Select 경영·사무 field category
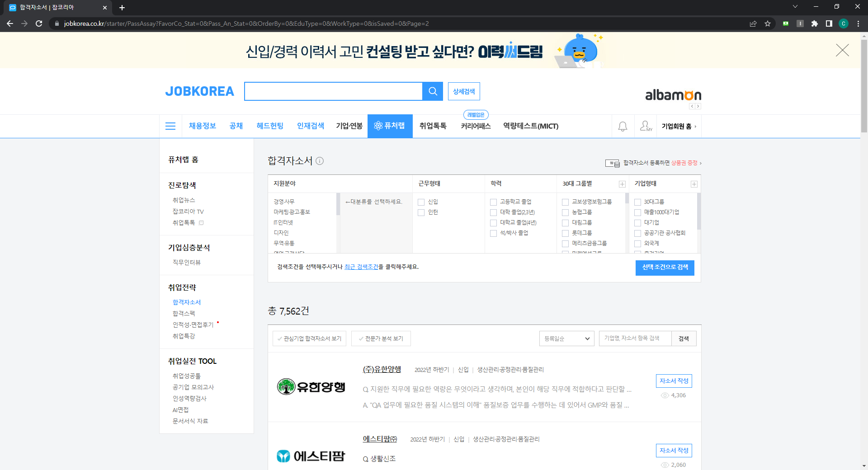The width and height of the screenshot is (868, 470). (x=284, y=202)
